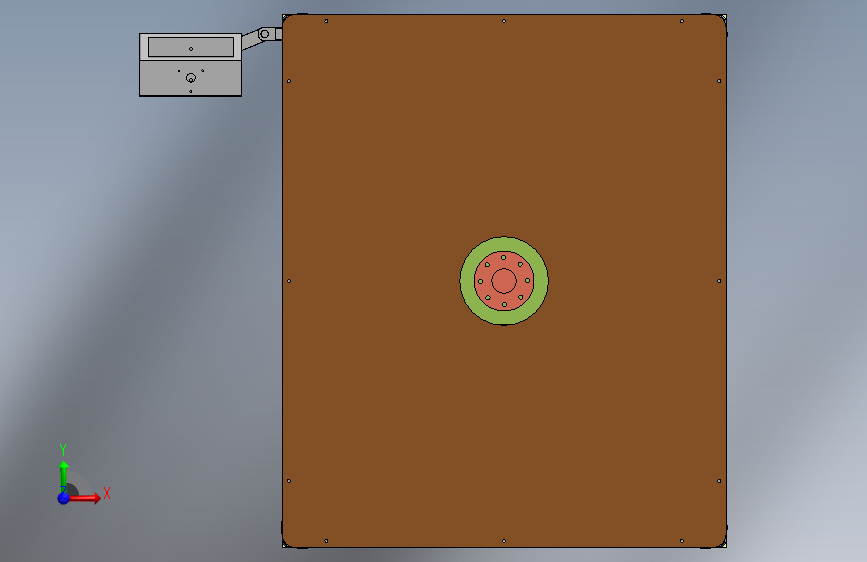
Task: Pick the center bore circle of the red flange
Action: (504, 281)
